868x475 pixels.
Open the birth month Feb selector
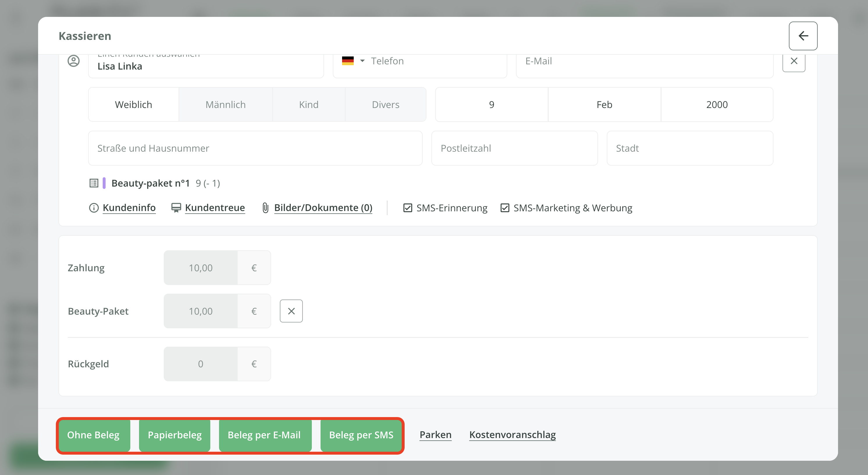(x=604, y=104)
